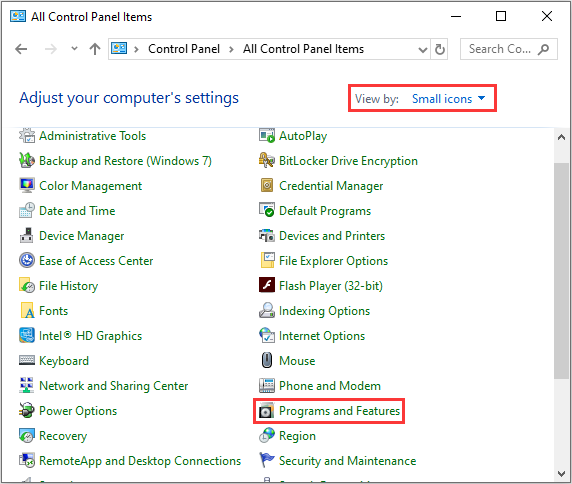Screen dimensions: 572x484
Task: Select All Control Panel Items breadcrumb
Action: (304, 49)
